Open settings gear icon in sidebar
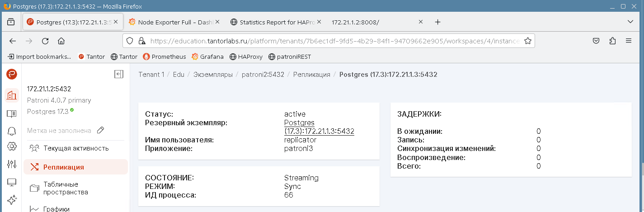The image size is (644, 212). click(x=11, y=146)
